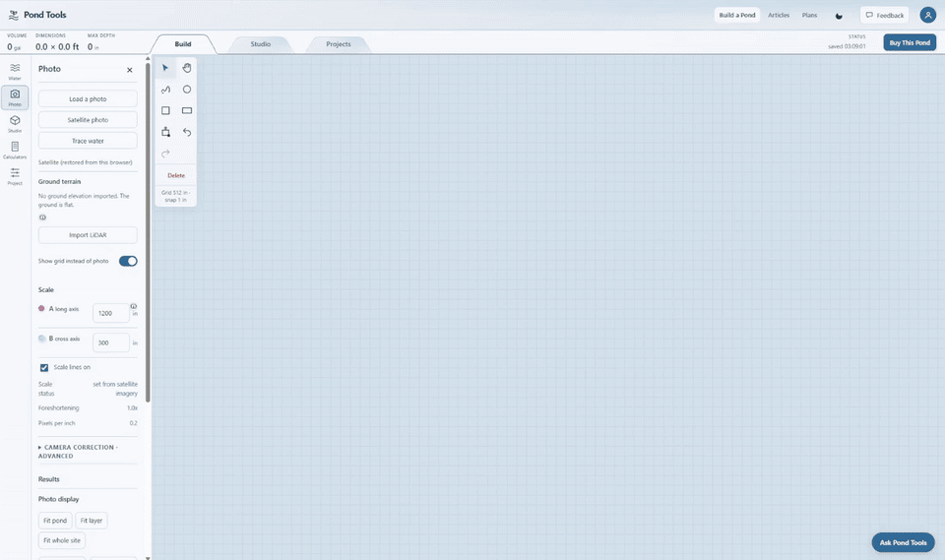Choose the freehand curve drawing tool

point(165,90)
